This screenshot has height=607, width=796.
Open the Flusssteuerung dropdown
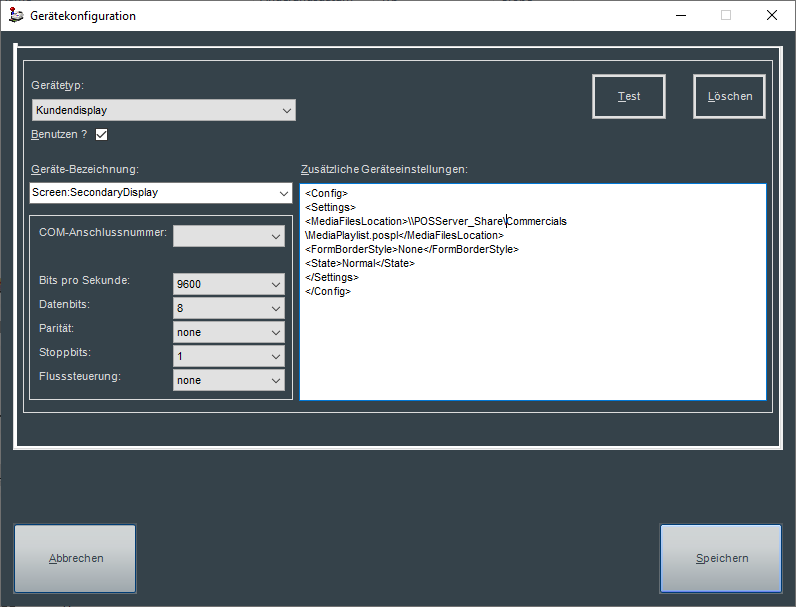[x=229, y=380]
